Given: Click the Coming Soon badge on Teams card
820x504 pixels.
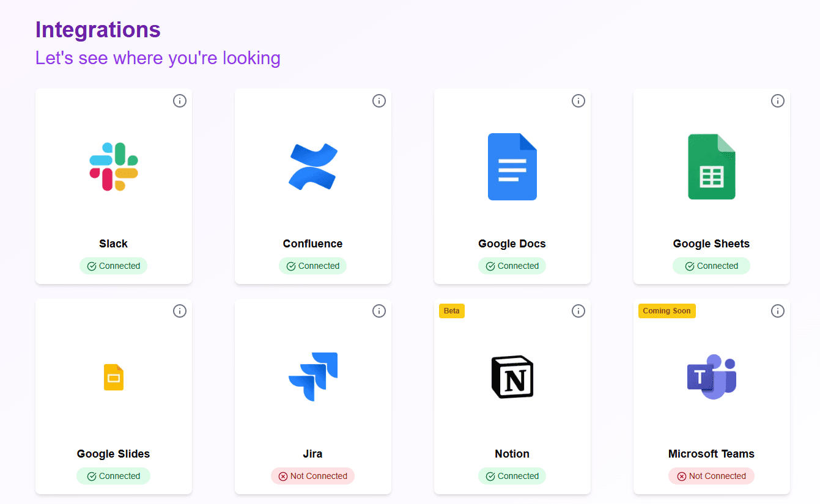Looking at the screenshot, I should click(x=667, y=311).
